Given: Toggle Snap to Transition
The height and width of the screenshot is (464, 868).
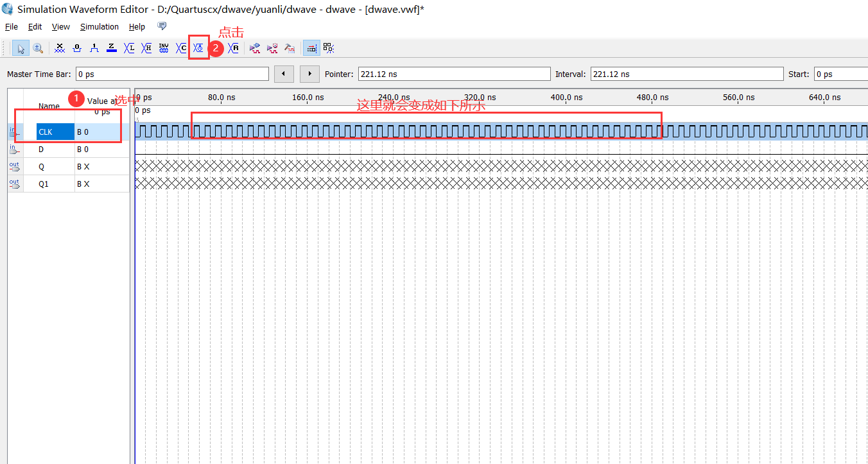Looking at the screenshot, I should coord(329,48).
